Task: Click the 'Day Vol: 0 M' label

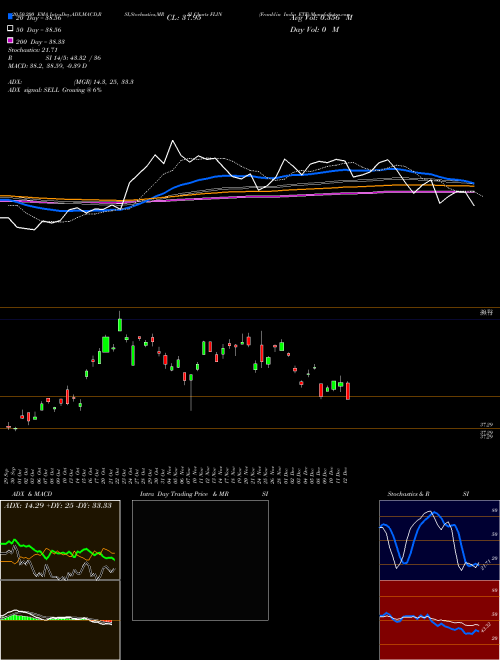Action: [314, 29]
